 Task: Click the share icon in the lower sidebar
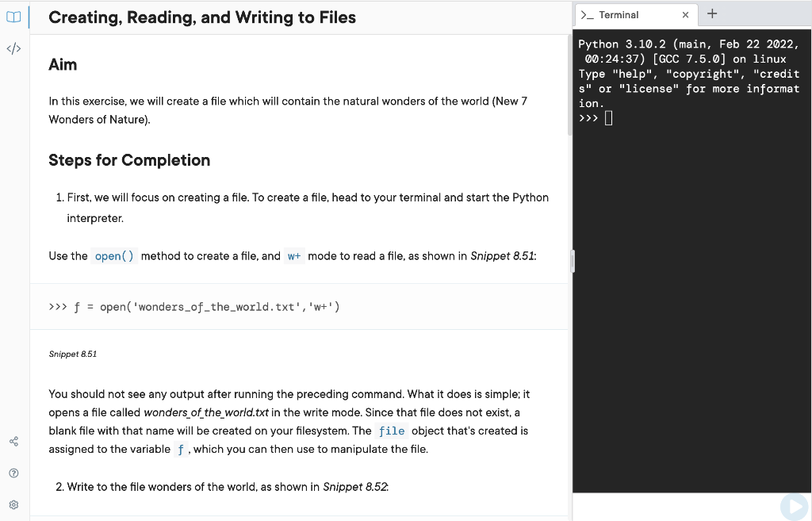click(13, 441)
